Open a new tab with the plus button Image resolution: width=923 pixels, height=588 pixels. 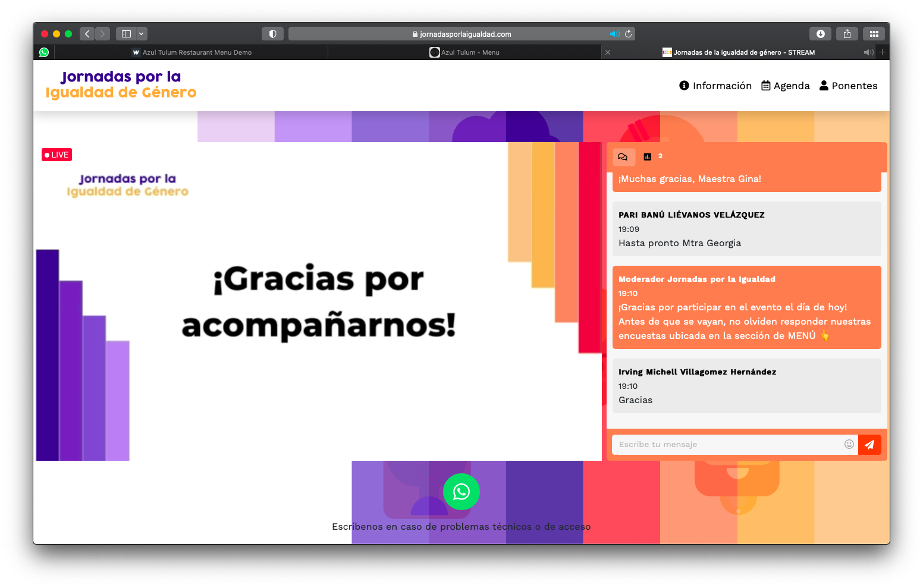(x=883, y=52)
